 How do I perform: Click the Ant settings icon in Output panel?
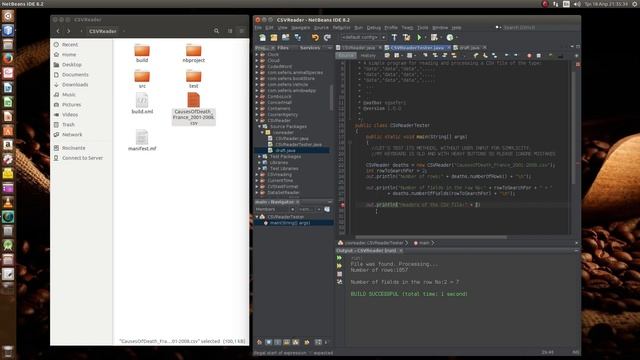click(x=339, y=282)
